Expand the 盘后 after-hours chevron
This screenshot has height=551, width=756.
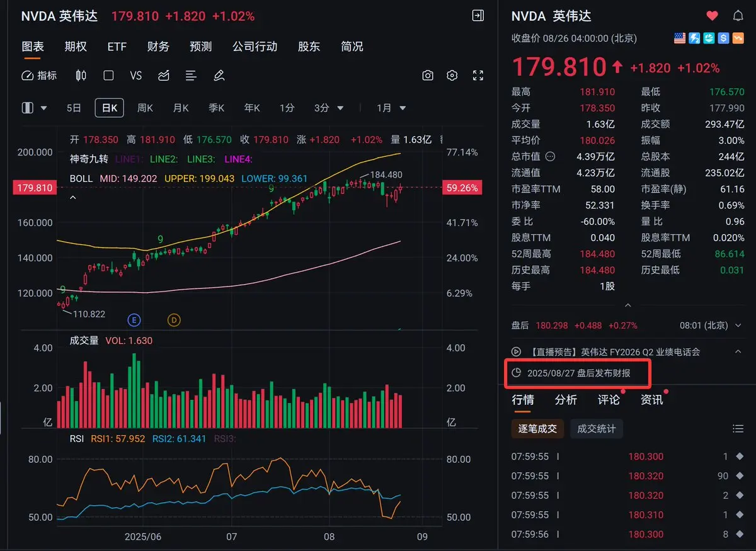(x=738, y=326)
